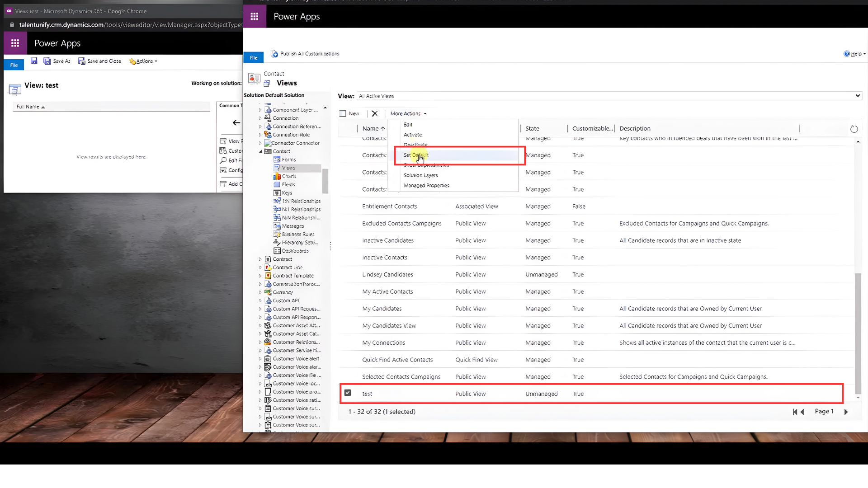The image size is (868, 488).
Task: Click the grid scroll-up arrow
Action: 858,142
